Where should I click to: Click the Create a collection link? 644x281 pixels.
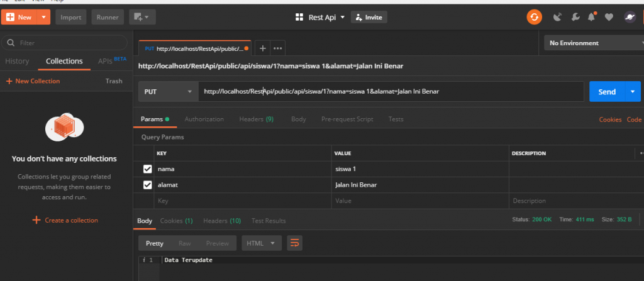click(65, 220)
